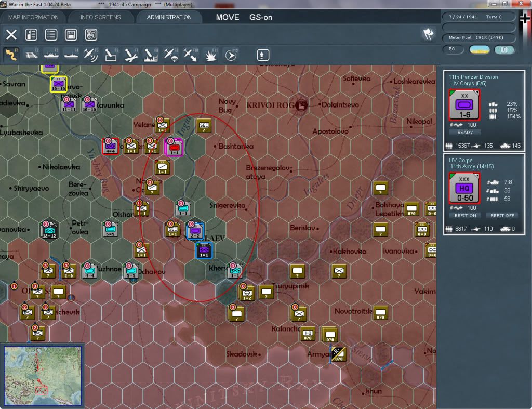Activate Bomb city mode F8 icon
Viewport: 532px width, 409px height.
click(x=151, y=55)
